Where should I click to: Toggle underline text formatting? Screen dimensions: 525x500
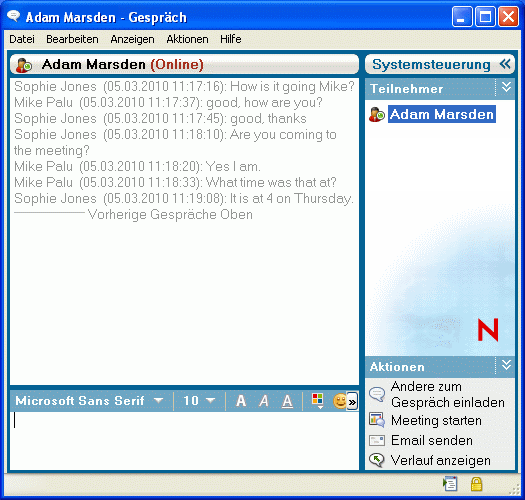click(287, 401)
